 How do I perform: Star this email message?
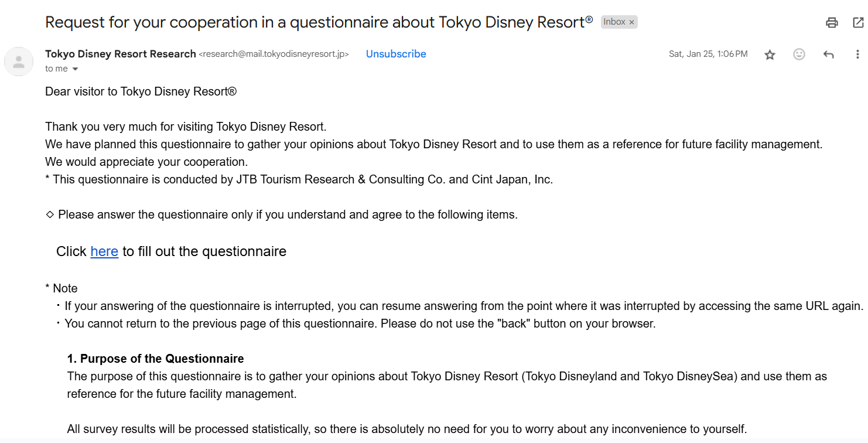tap(770, 54)
